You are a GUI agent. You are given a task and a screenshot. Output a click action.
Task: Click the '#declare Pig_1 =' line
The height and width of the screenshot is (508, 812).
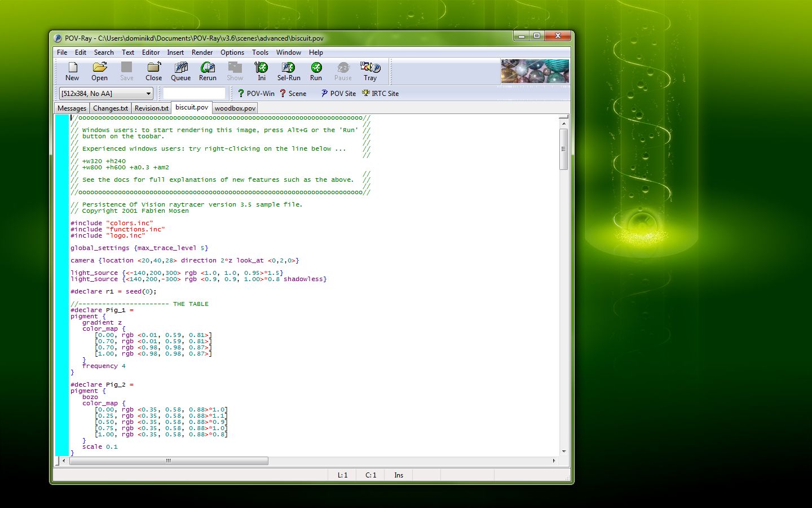tap(102, 310)
